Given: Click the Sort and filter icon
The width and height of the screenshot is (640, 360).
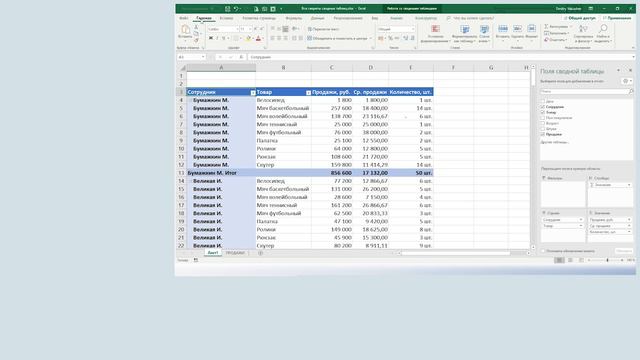Looking at the screenshot, I should (583, 29).
